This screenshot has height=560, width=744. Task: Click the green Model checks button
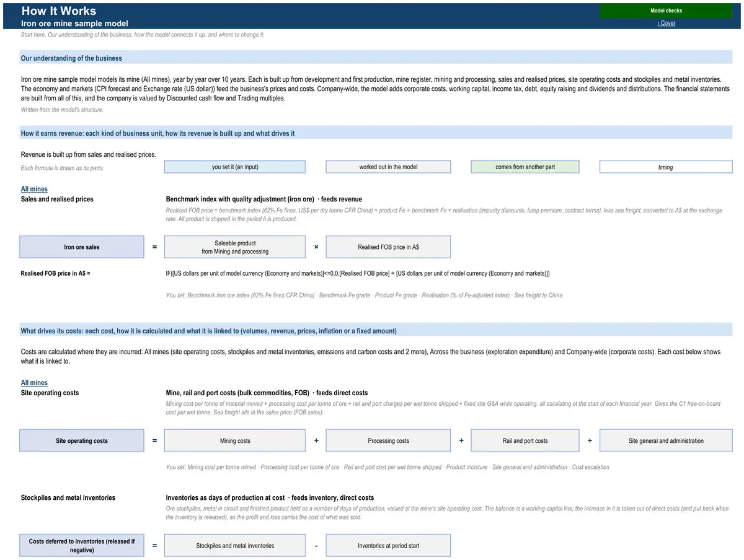(666, 11)
